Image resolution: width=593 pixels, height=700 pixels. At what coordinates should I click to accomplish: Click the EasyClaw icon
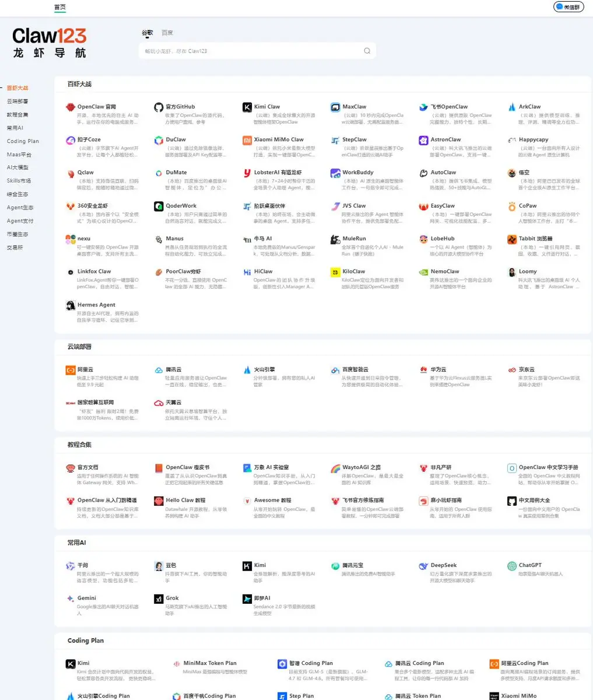pos(423,206)
